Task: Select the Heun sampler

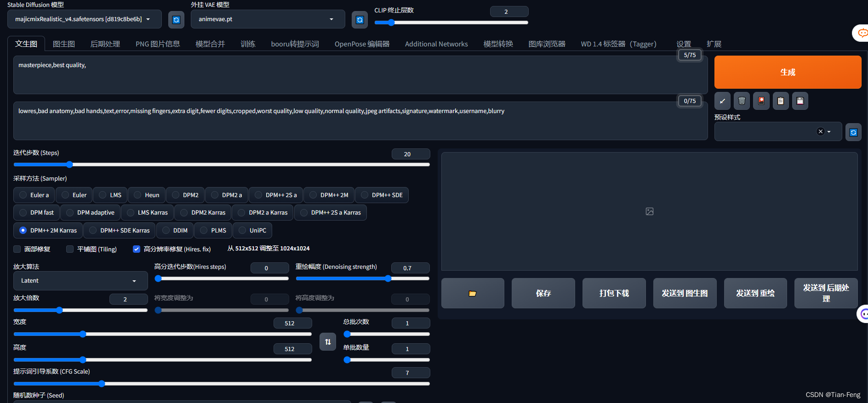Action: 147,195
